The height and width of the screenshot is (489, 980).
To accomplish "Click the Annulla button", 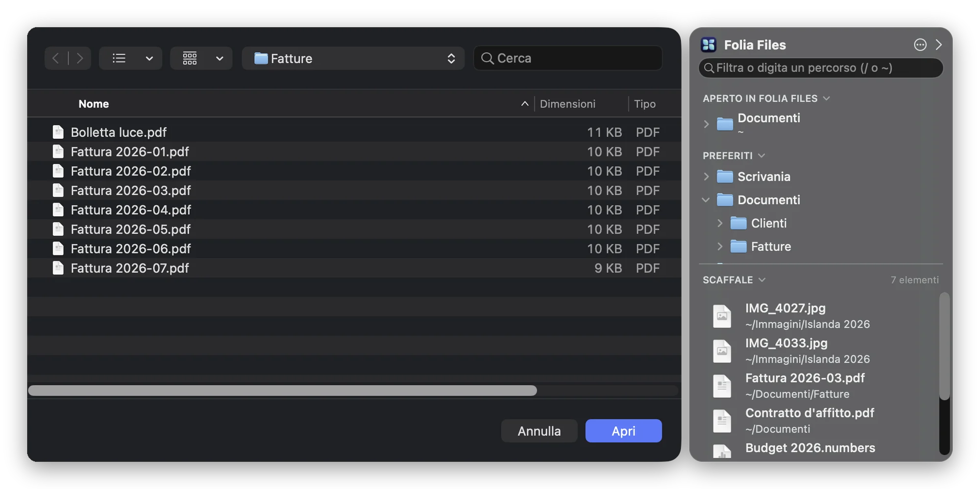I will click(x=539, y=431).
